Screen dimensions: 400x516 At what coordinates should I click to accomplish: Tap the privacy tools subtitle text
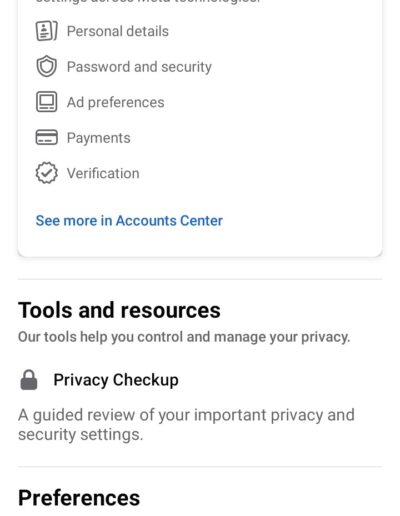pos(184,337)
